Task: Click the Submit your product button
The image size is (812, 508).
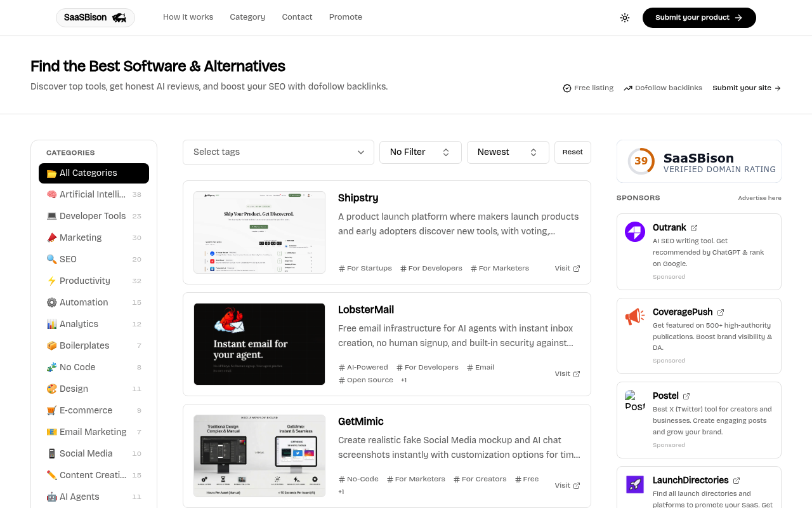Action: click(699, 18)
